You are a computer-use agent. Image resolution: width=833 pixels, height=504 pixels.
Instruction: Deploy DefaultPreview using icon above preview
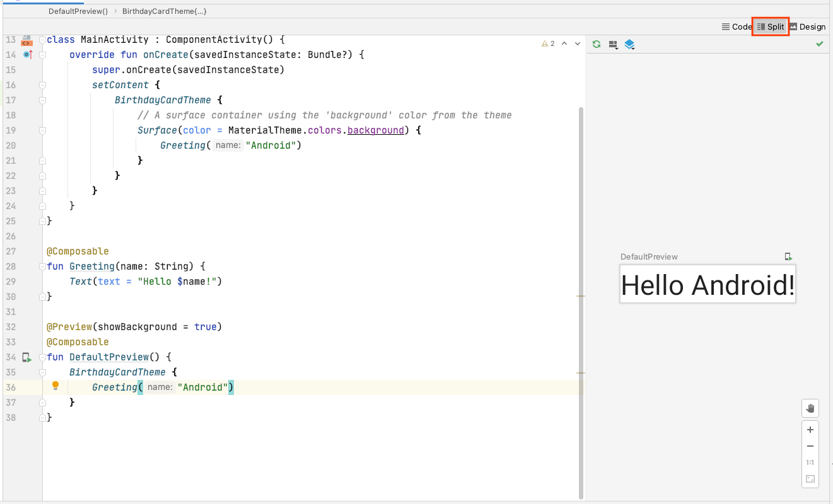click(x=788, y=256)
